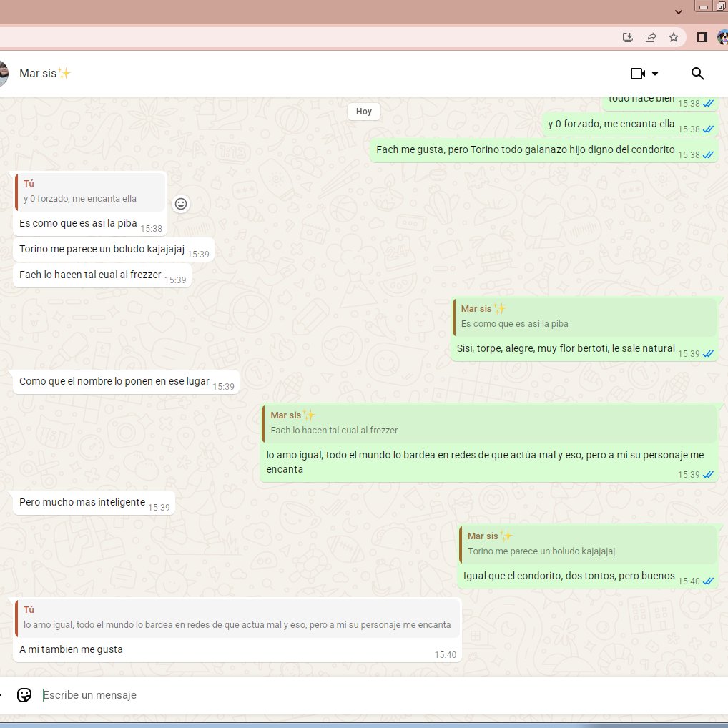The height and width of the screenshot is (728, 728).
Task: Open the browser profile avatar
Action: 722,38
